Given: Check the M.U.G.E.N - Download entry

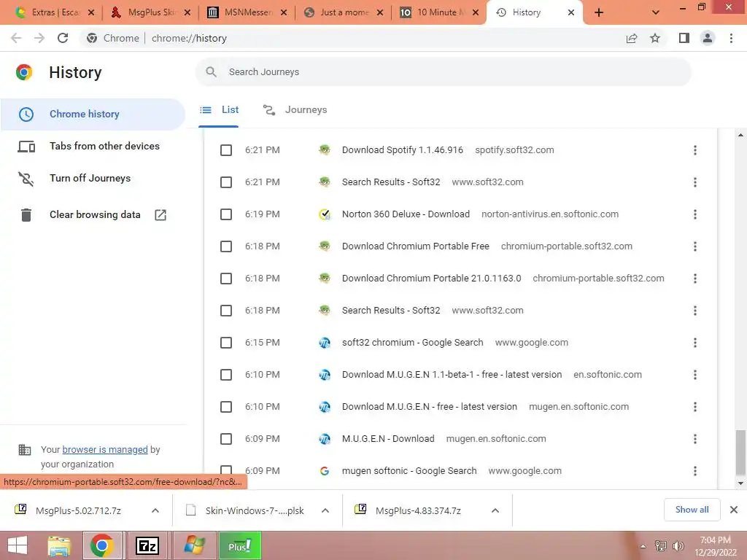Looking at the screenshot, I should point(226,439).
